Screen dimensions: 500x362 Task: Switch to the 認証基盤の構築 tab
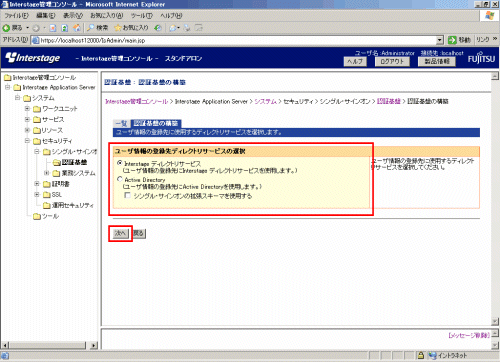156,123
